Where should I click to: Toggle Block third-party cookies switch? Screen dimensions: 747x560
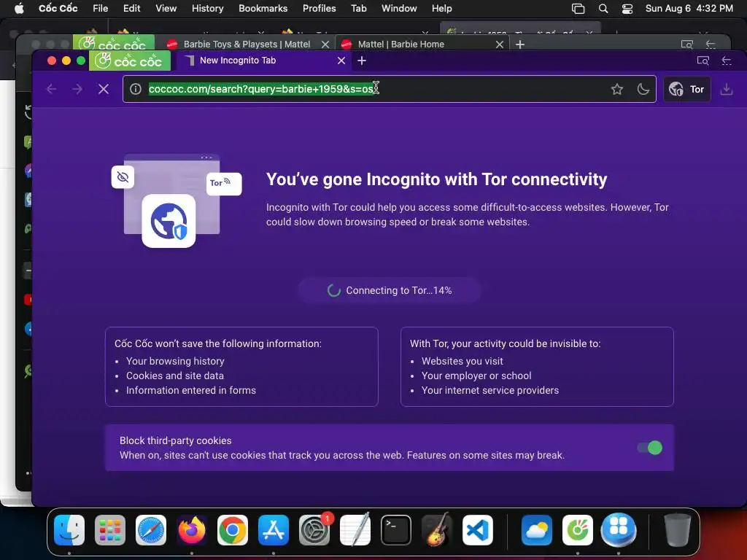(x=650, y=448)
